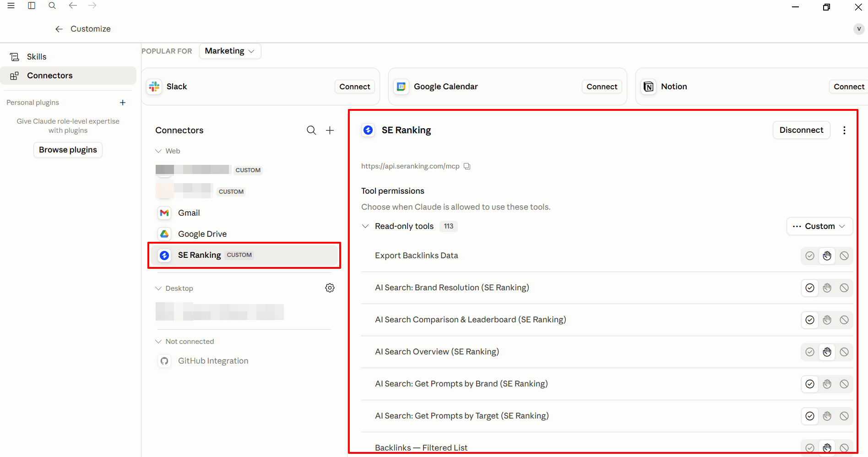Select Google Drive connector

point(244,234)
